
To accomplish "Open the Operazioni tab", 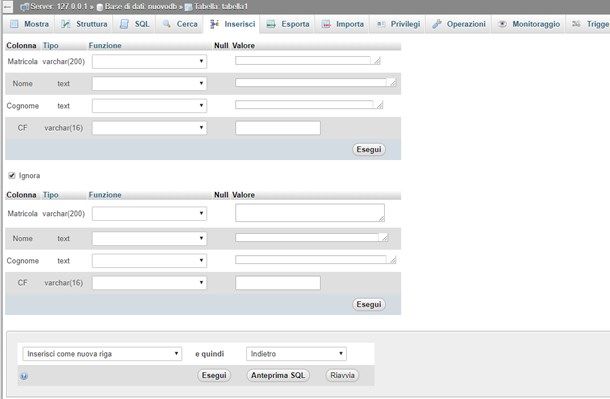I will pos(459,24).
